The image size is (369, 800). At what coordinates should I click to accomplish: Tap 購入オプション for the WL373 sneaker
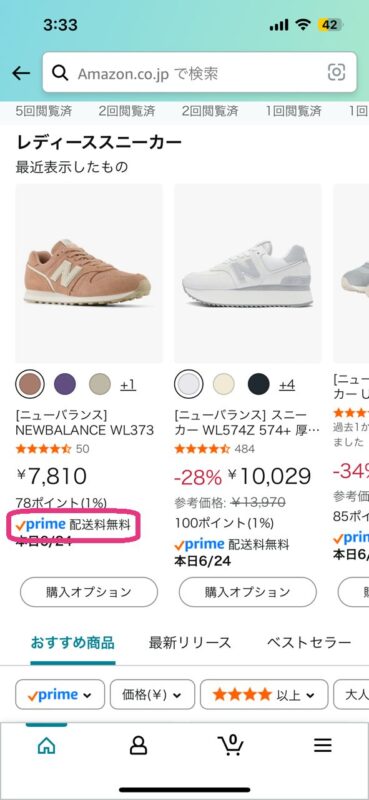coord(89,592)
